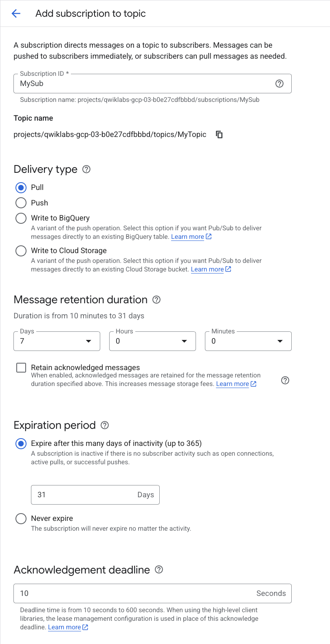Open Learn more about Write to BigQuery
330x644 pixels.
point(188,236)
